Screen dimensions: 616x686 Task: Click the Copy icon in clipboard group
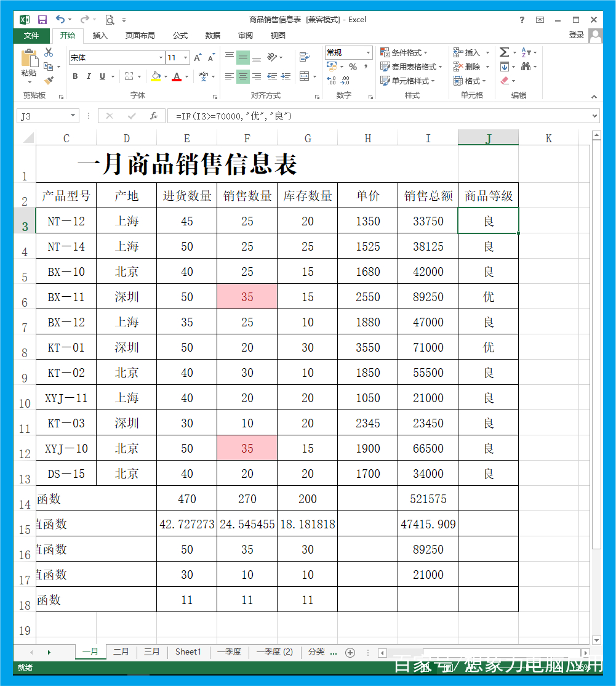point(49,67)
